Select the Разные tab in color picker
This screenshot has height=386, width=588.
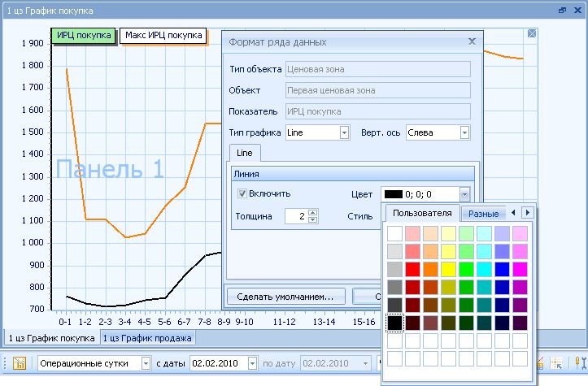(483, 213)
